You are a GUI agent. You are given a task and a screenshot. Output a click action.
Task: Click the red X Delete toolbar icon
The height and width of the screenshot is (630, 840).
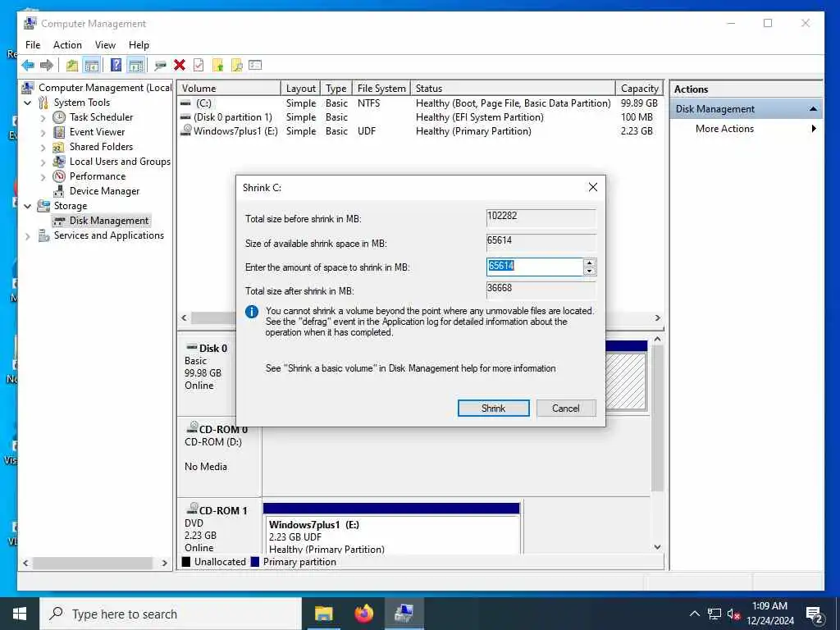180,66
